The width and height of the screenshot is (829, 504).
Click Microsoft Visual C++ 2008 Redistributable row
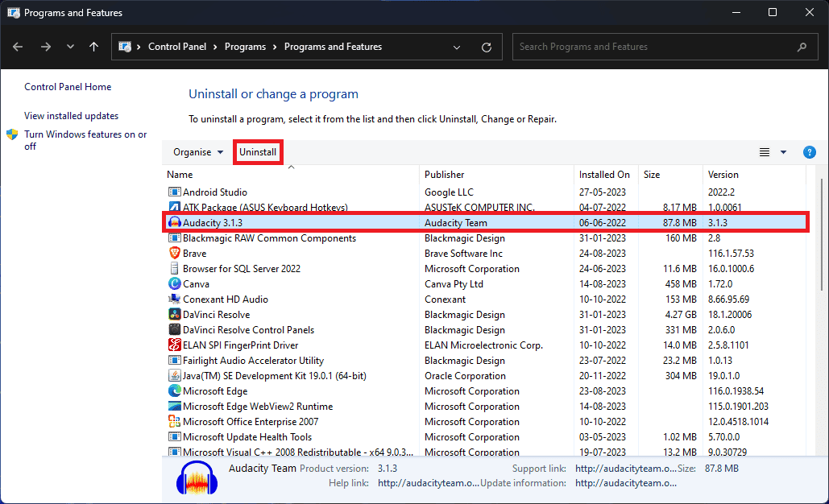[x=485, y=452]
